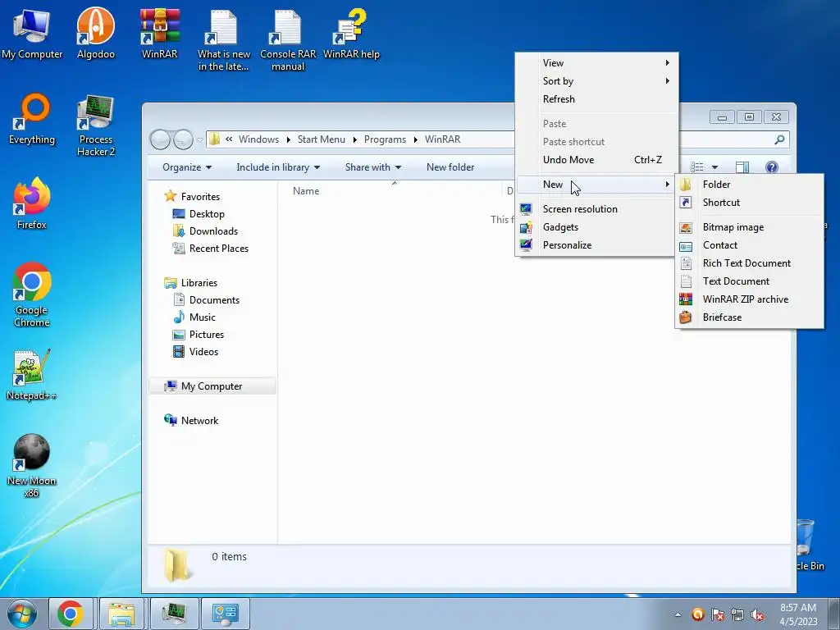Image resolution: width=840 pixels, height=630 pixels.
Task: Click the change view icon in Explorer
Action: point(697,167)
